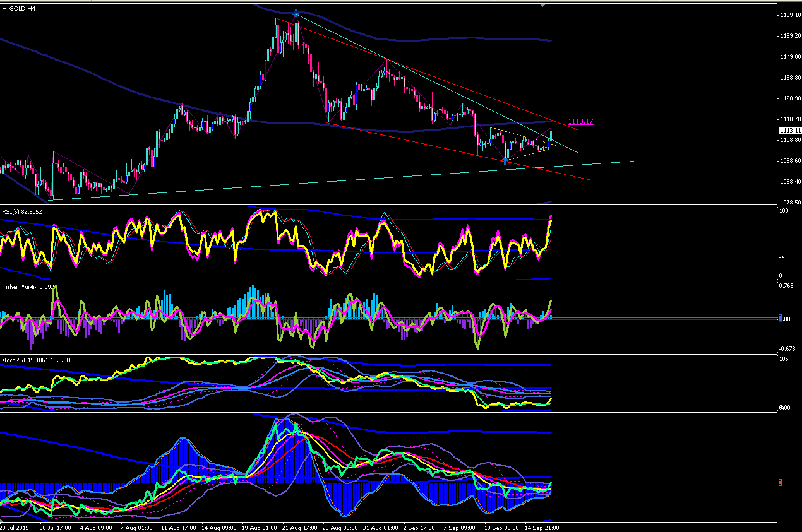
Task: Click the blue arrow marker at September low
Action: (504, 162)
